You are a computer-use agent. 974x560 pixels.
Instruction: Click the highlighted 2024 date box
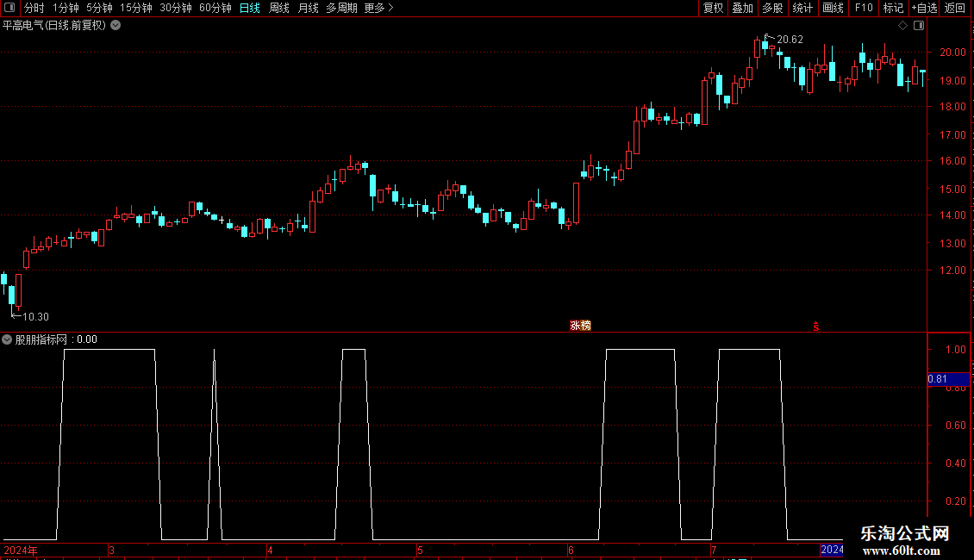832,550
